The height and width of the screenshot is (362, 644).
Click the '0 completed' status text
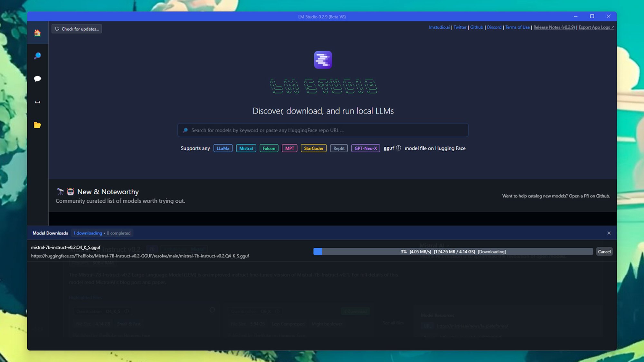[118, 233]
